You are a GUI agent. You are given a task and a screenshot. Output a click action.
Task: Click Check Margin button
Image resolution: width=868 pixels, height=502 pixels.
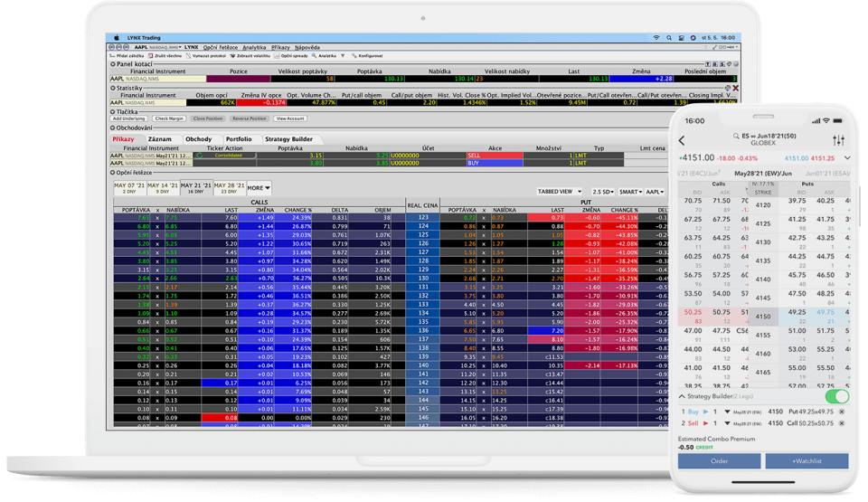169,118
